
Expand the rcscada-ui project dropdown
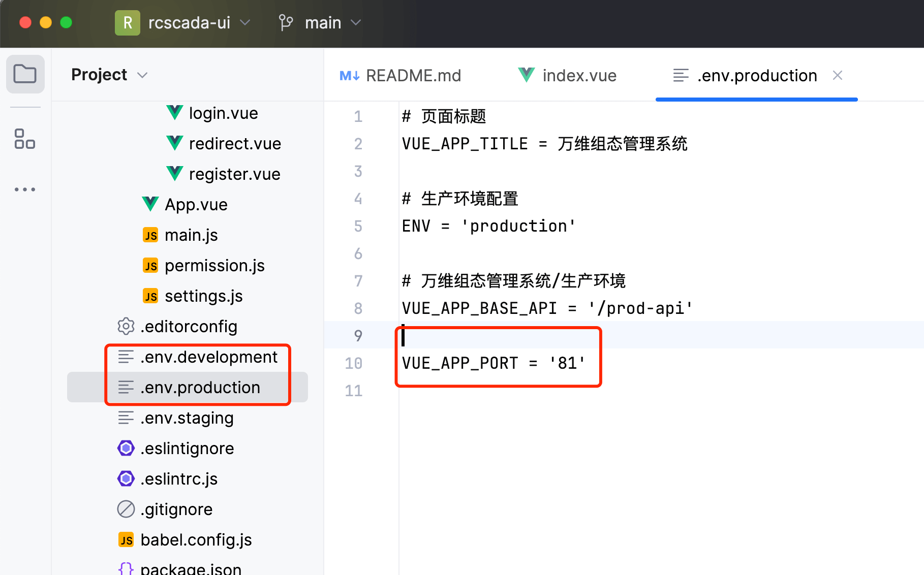[245, 23]
